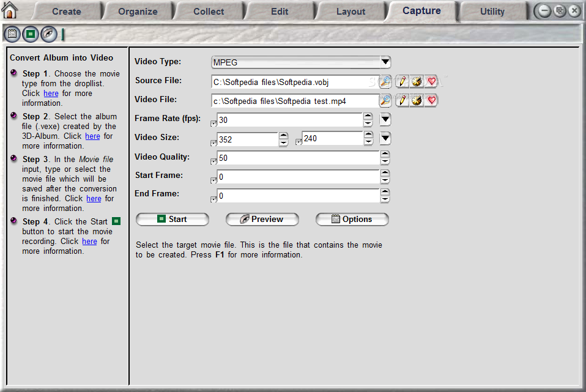586x392 pixels.
Task: Go to the Home screen house icon
Action: [9, 10]
